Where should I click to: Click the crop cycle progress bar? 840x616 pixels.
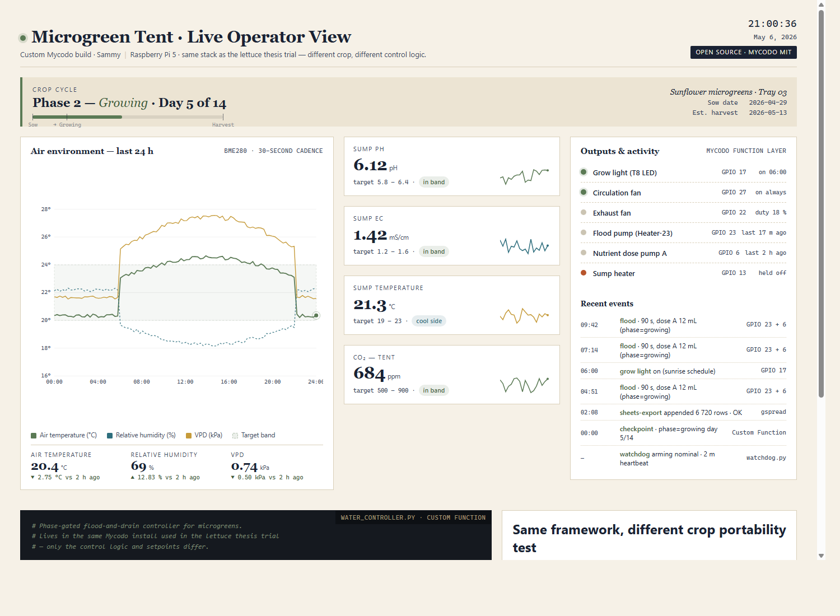[128, 117]
